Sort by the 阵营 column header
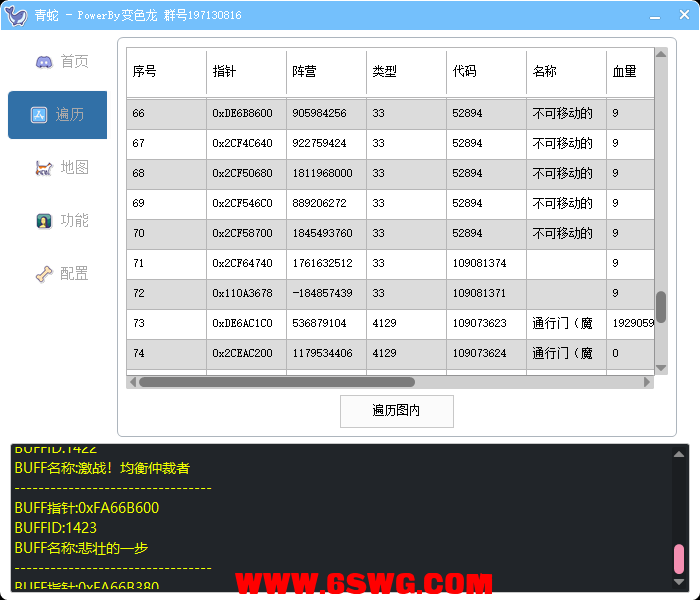Image resolution: width=700 pixels, height=600 pixels. 326,71
